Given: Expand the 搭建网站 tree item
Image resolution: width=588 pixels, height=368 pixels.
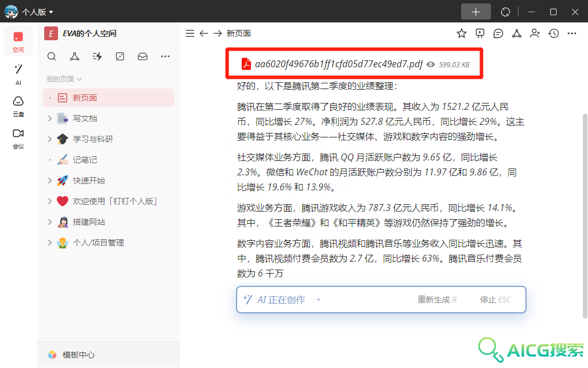Looking at the screenshot, I should coord(49,223).
